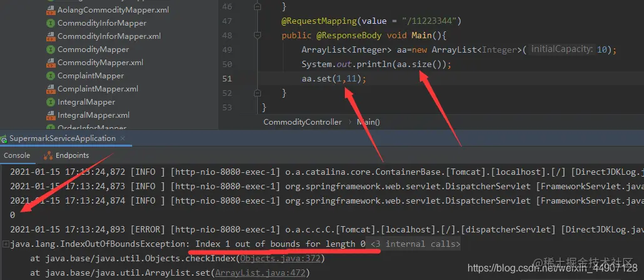
Task: Expand the 3 internal calls fold
Action: pos(415,244)
